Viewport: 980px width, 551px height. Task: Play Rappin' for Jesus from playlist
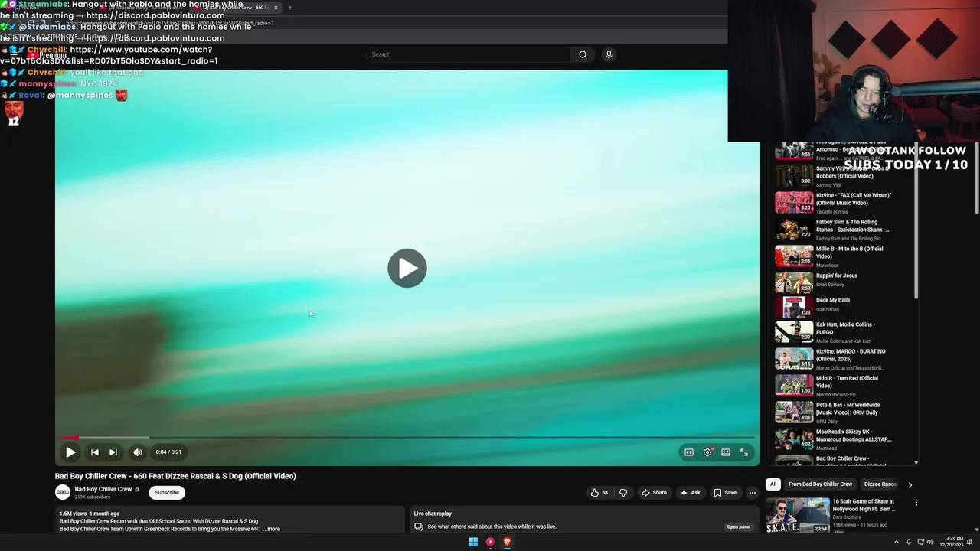(835, 282)
